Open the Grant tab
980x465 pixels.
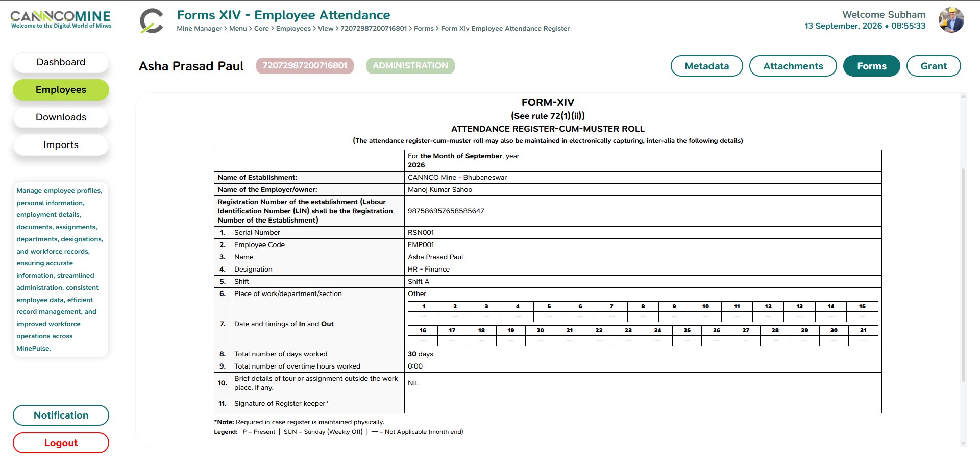tap(933, 66)
